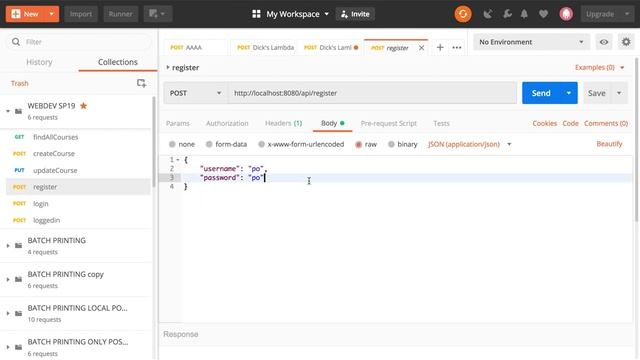Open the Code link
This screenshot has height=360, width=640.
click(x=570, y=123)
